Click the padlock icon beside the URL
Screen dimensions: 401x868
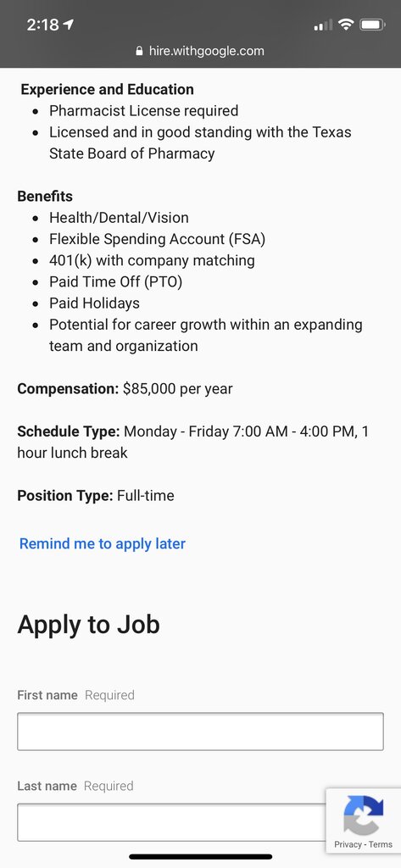click(140, 52)
